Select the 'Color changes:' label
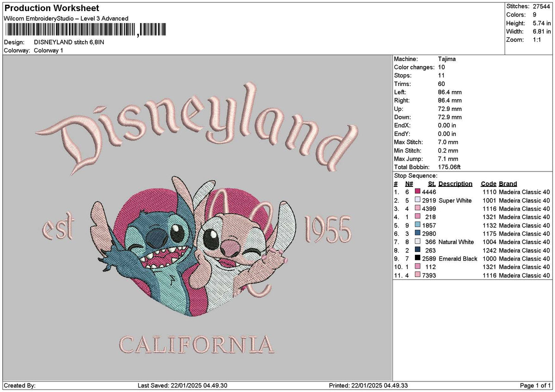555x392 pixels. (x=414, y=67)
